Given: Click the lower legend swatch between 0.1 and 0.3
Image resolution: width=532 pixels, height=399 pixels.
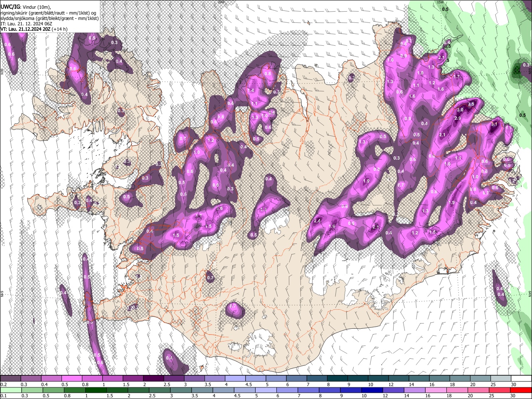Looking at the screenshot, I should tap(11, 390).
